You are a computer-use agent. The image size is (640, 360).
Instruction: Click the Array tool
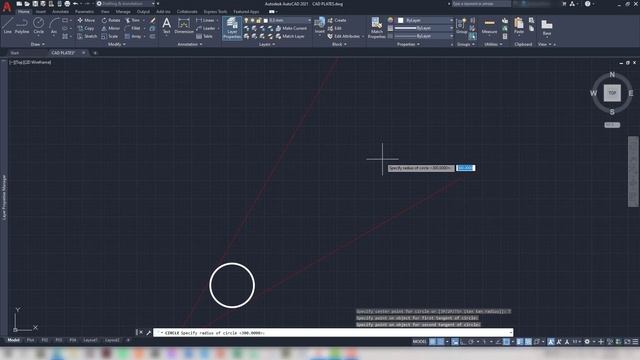(133, 36)
